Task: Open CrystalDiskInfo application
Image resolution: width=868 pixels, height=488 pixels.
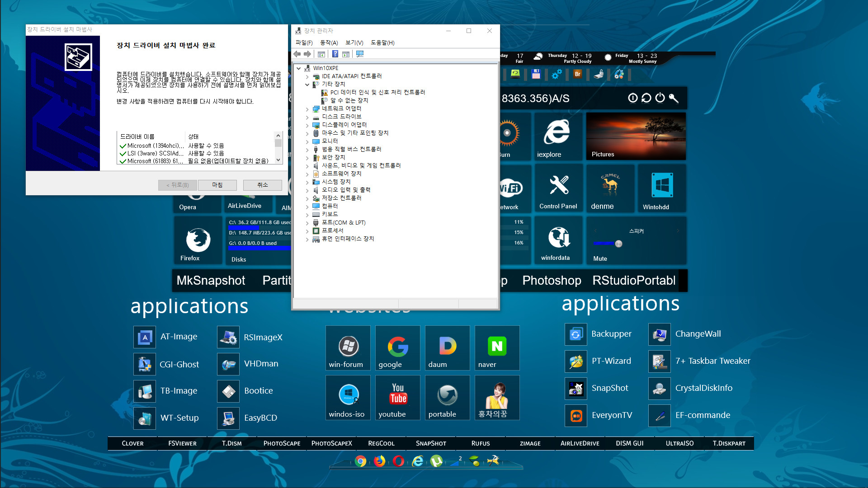Action: pyautogui.click(x=691, y=389)
